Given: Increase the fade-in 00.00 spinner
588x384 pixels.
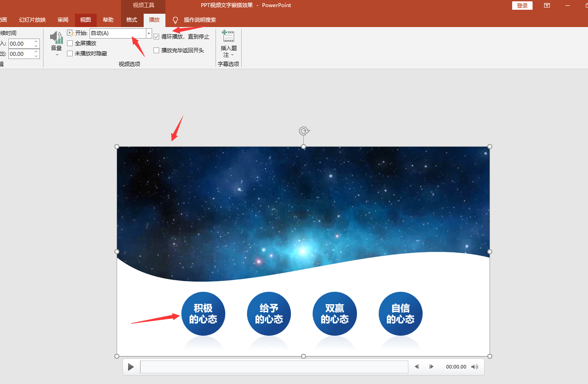Looking at the screenshot, I should (x=36, y=41).
